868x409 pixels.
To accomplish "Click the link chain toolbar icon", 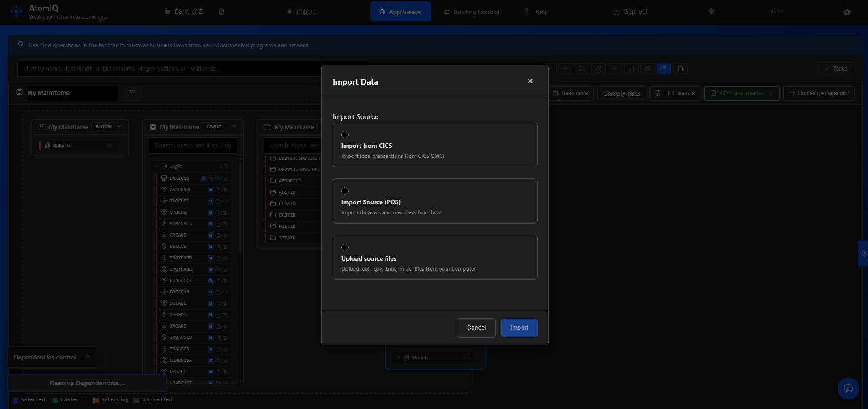I will coord(599,69).
